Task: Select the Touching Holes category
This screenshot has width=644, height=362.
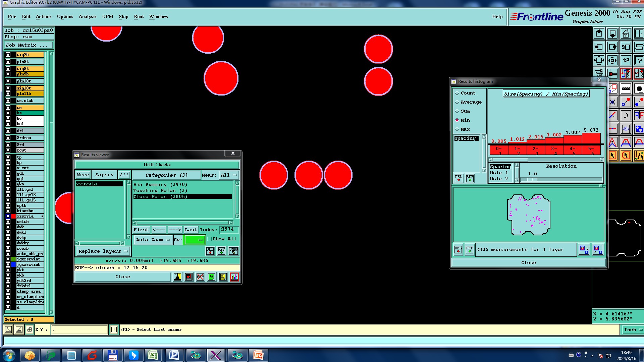Action: click(160, 191)
